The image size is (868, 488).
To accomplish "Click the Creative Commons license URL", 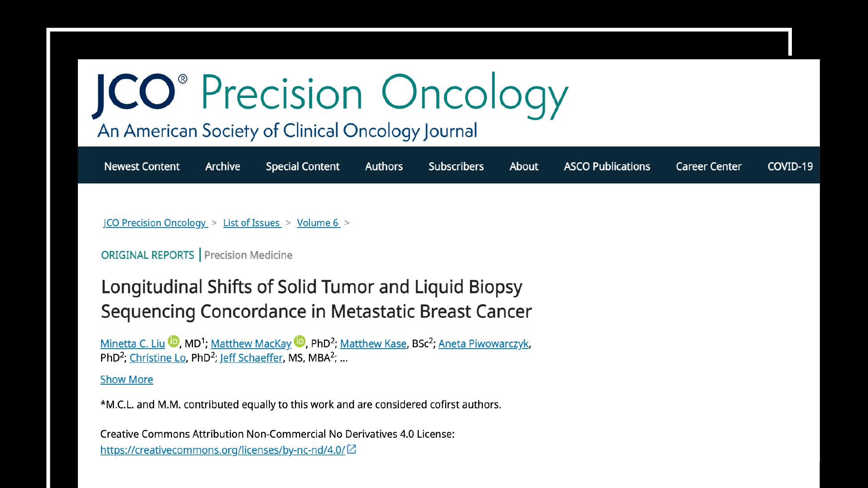I will pos(223,450).
